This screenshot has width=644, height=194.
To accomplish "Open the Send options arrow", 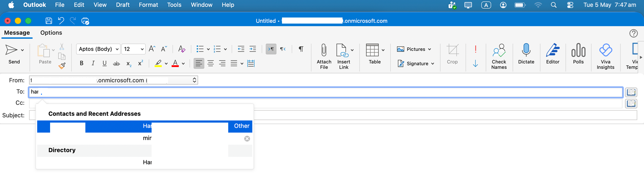I will 23,50.
